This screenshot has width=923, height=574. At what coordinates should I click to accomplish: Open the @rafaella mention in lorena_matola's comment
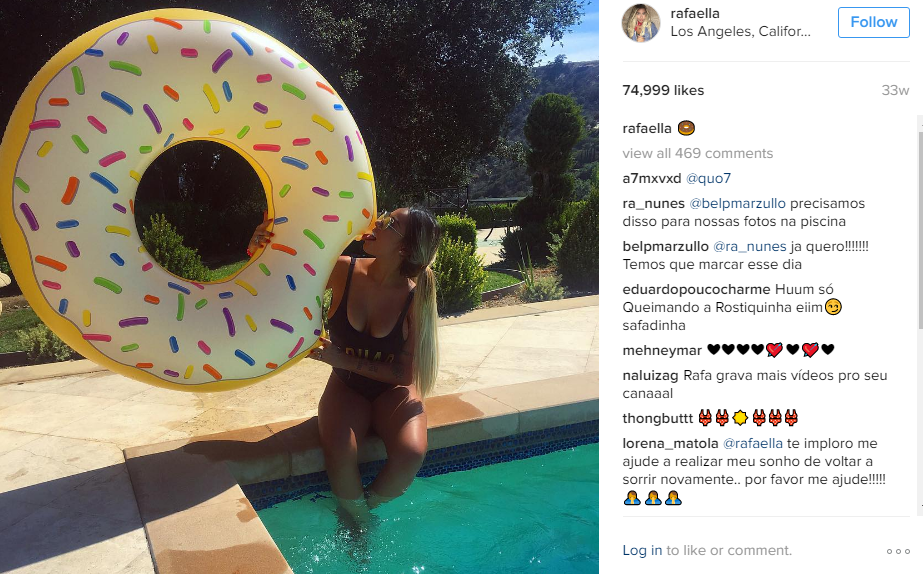[752, 443]
